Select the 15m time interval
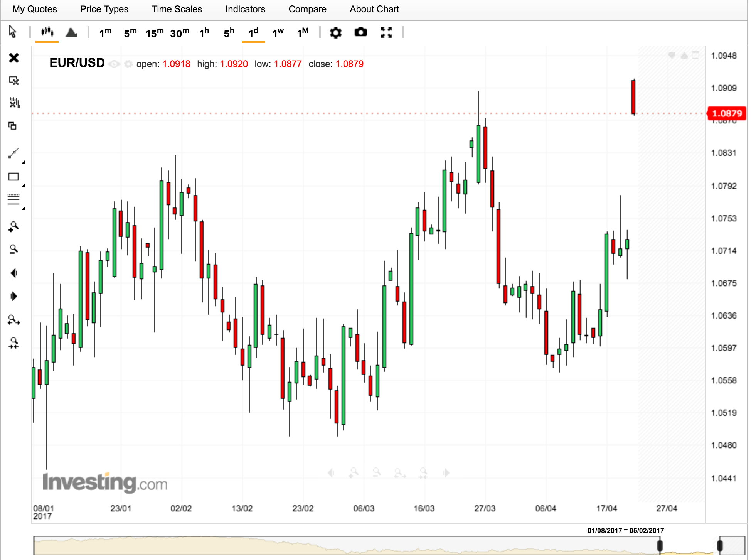This screenshot has width=751, height=560. click(x=155, y=32)
